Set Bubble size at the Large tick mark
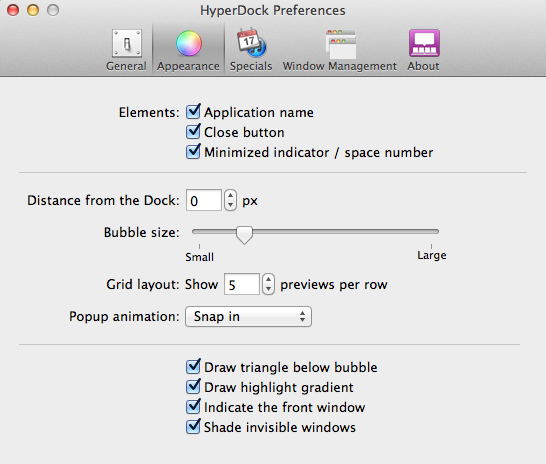The width and height of the screenshot is (546, 464). [x=431, y=246]
